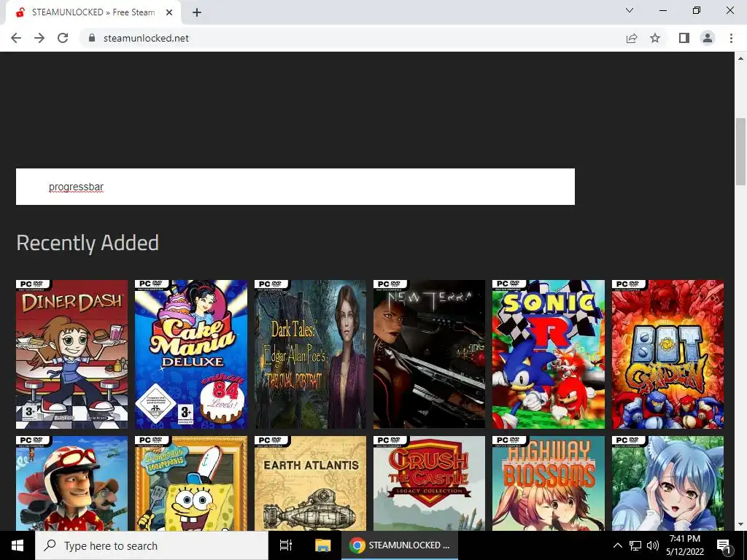Screen dimensions: 747x560
Task: Open the volume control in tray
Action: (x=653, y=545)
